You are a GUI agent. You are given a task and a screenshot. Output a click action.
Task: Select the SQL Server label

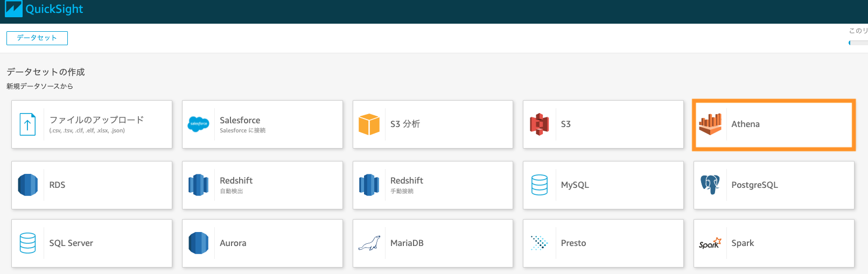tap(71, 243)
